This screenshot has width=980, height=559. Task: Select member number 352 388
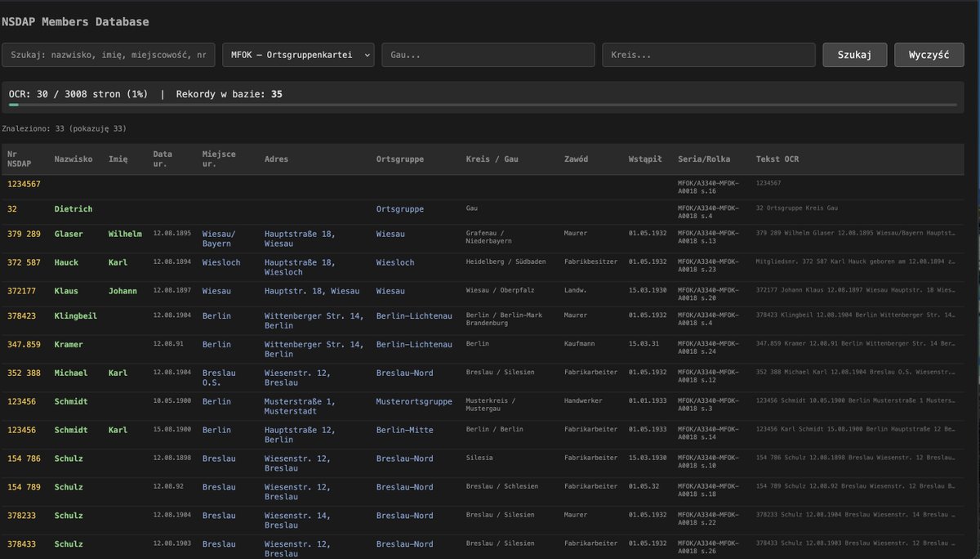click(x=24, y=373)
